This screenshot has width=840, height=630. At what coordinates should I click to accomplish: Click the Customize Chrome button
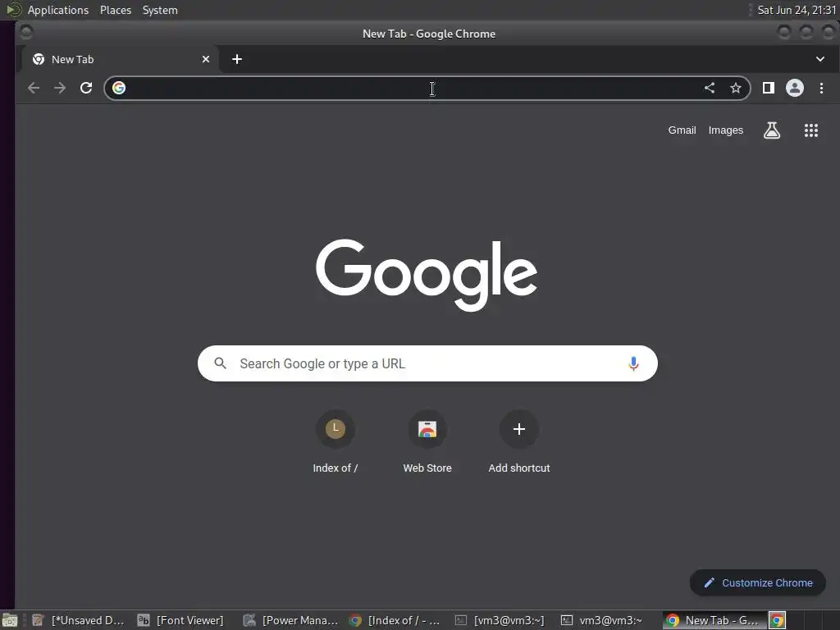(x=757, y=583)
